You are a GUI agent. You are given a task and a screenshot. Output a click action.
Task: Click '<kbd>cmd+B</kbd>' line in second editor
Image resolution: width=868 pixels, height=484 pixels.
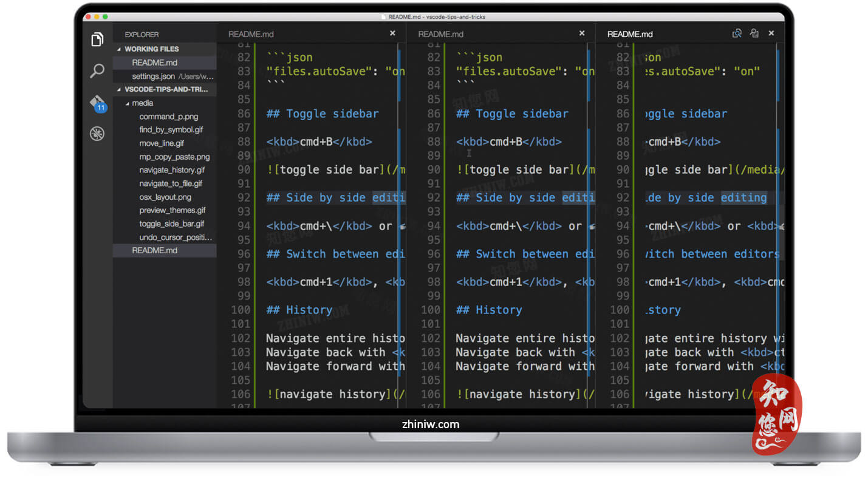[x=509, y=141]
